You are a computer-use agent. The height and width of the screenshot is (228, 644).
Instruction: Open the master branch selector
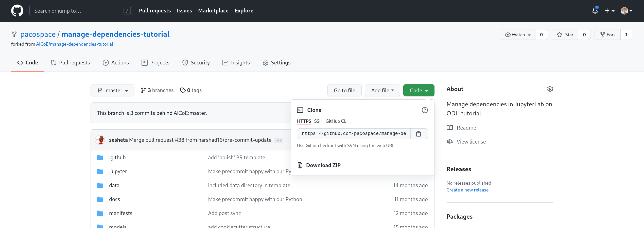tap(112, 91)
